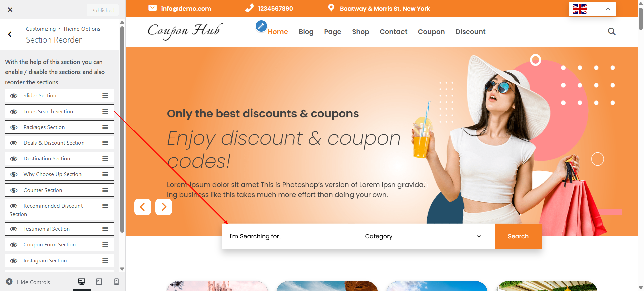Open the Coupon menu item
The width and height of the screenshot is (644, 291).
pos(431,32)
